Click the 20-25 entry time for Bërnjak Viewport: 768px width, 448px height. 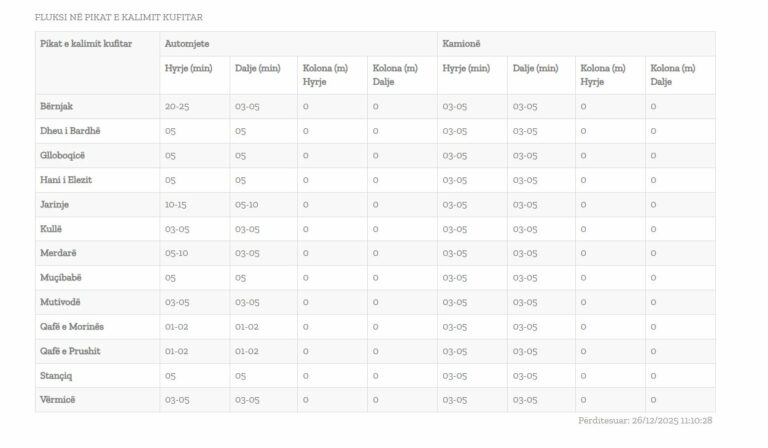[177, 106]
